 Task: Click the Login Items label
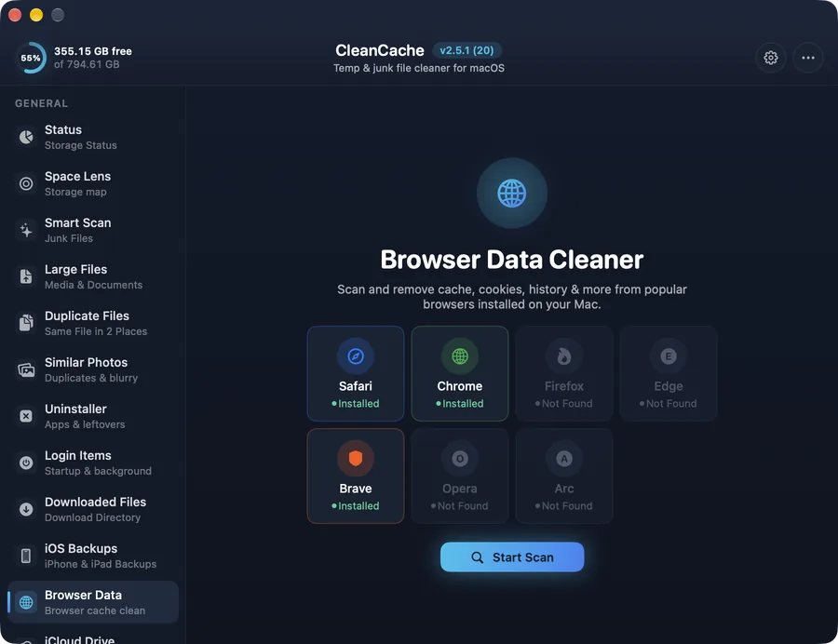click(78, 455)
